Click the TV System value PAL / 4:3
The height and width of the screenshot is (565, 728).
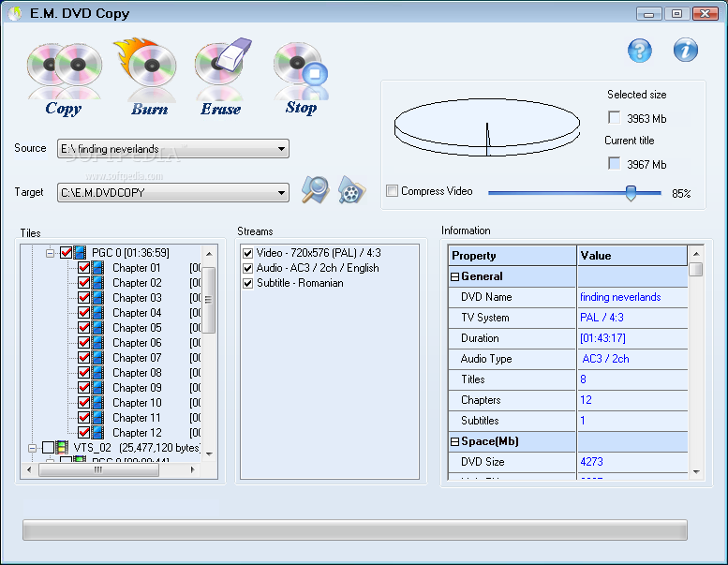click(x=602, y=318)
